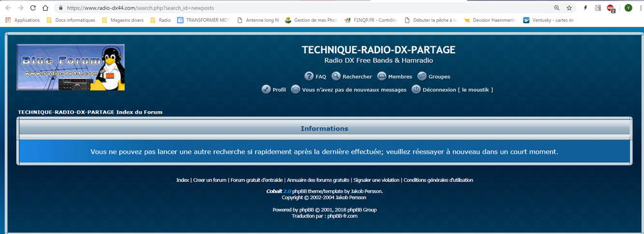Click 'Copyright © 2002-2004 Jakob Persson' text
This screenshot has height=234, width=644.
point(324,197)
